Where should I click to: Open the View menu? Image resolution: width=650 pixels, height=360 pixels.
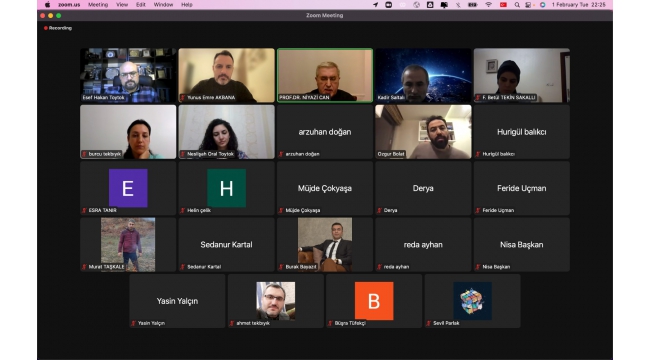(x=122, y=5)
